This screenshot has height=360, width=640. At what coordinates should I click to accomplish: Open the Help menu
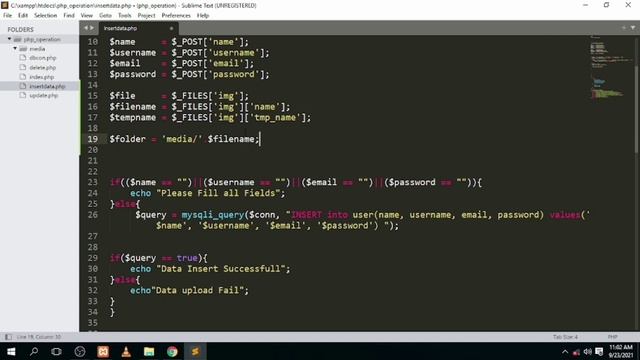click(x=203, y=16)
